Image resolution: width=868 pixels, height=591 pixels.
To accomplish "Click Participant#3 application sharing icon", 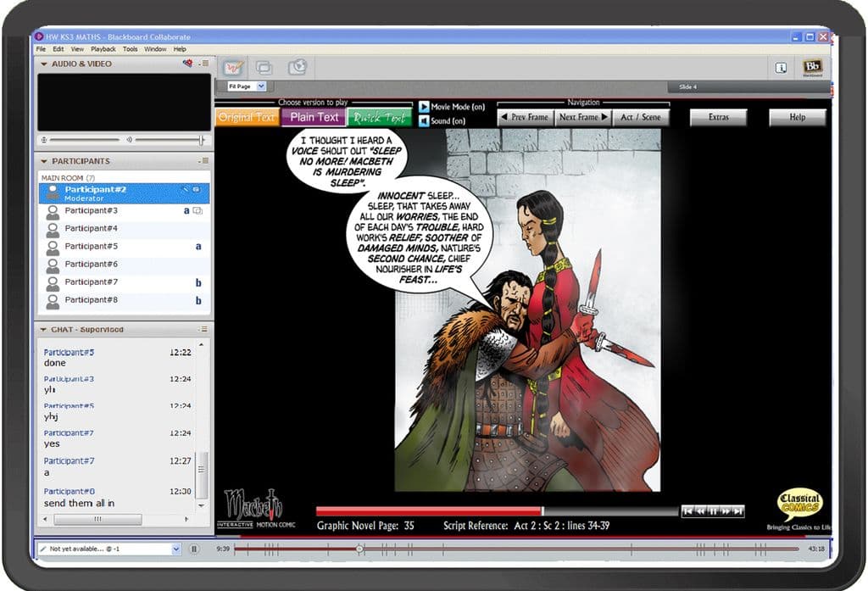I will (198, 210).
